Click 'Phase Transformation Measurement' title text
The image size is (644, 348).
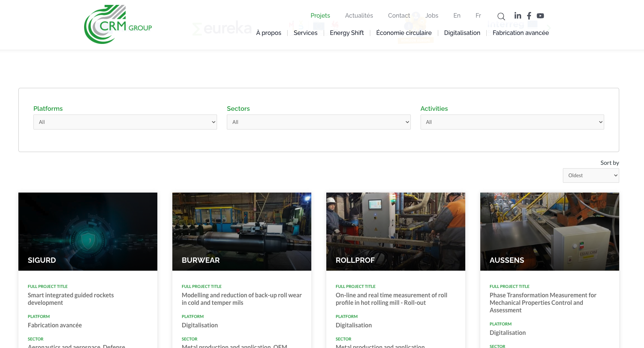pos(543,303)
